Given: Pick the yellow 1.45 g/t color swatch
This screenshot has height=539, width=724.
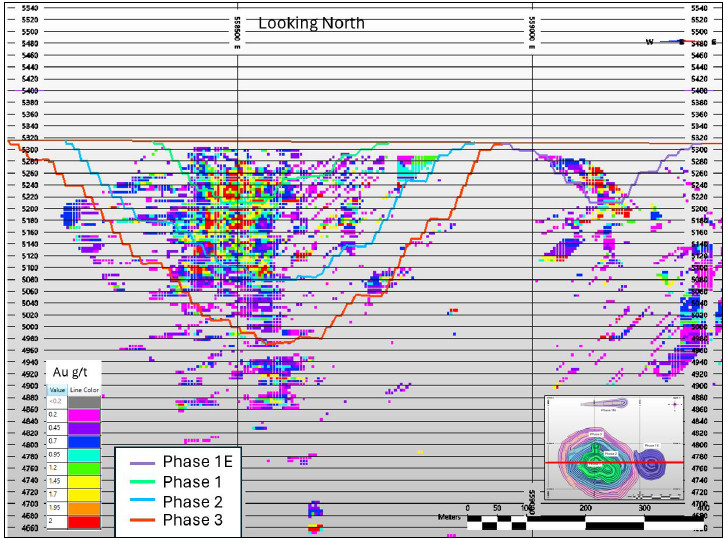Looking at the screenshot, I should pos(84,482).
